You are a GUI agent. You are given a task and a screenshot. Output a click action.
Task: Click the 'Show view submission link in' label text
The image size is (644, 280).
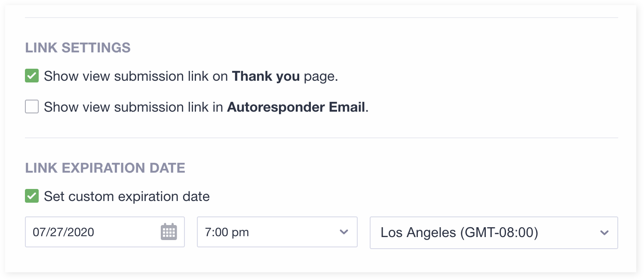135,107
